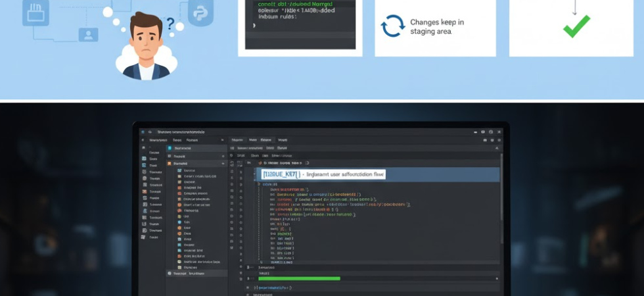
Task: Click the user profile card icon
Action: [87, 34]
